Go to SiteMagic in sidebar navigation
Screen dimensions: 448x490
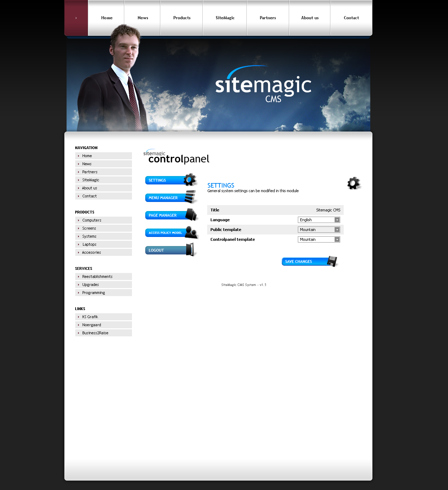[104, 180]
